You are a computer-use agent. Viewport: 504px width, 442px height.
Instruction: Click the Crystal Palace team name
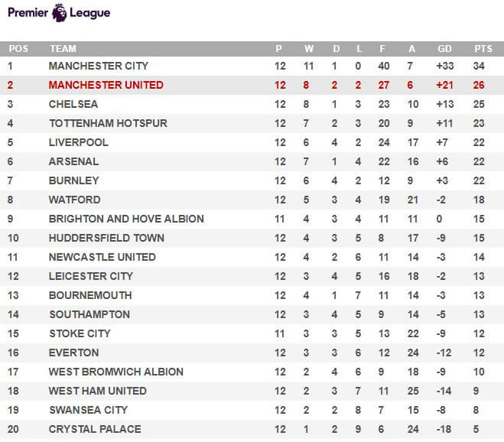pyautogui.click(x=95, y=429)
